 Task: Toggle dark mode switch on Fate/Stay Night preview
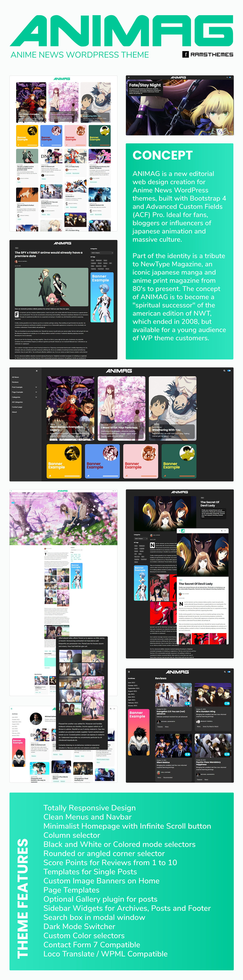point(229,77)
